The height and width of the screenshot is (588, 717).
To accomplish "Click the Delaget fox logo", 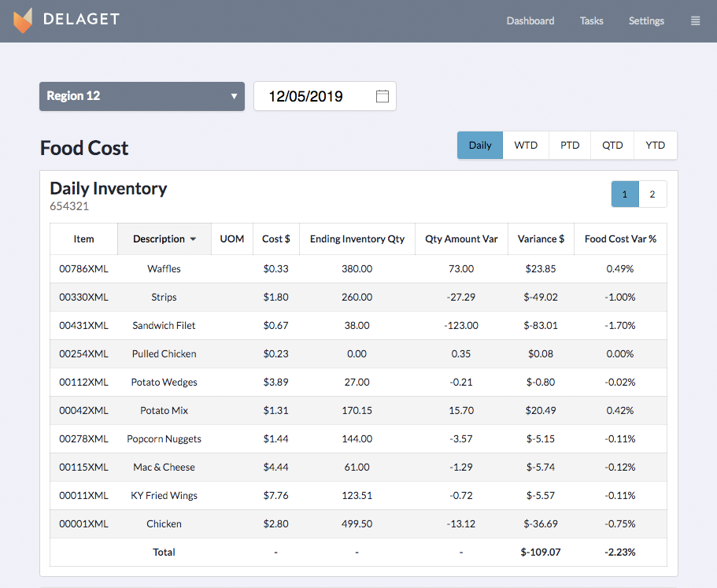I will 24,20.
